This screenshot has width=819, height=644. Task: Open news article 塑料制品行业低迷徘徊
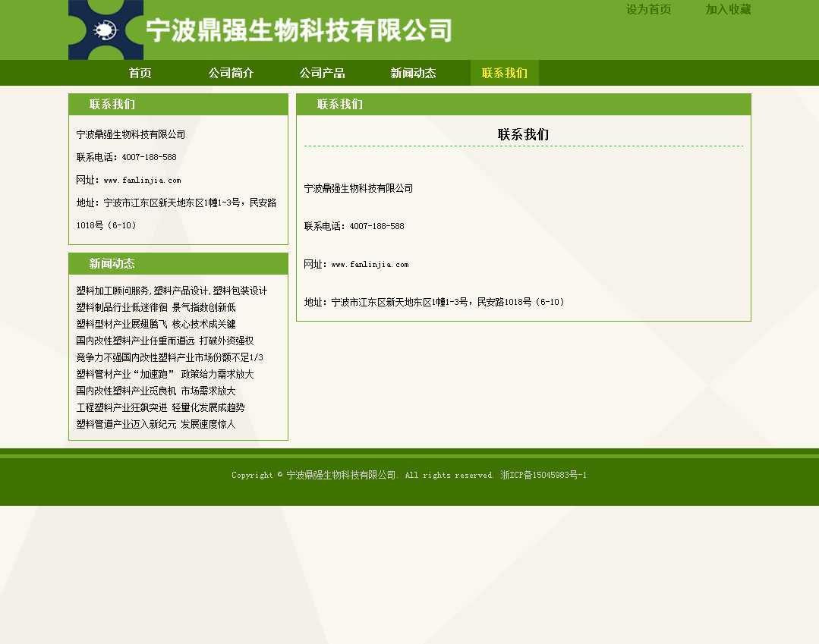[x=156, y=308]
